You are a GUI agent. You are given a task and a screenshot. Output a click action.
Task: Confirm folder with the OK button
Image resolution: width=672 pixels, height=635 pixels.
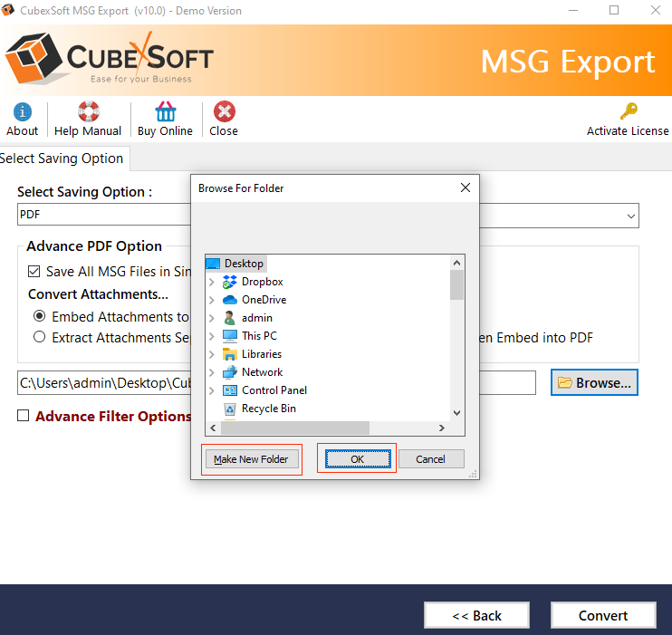point(358,459)
